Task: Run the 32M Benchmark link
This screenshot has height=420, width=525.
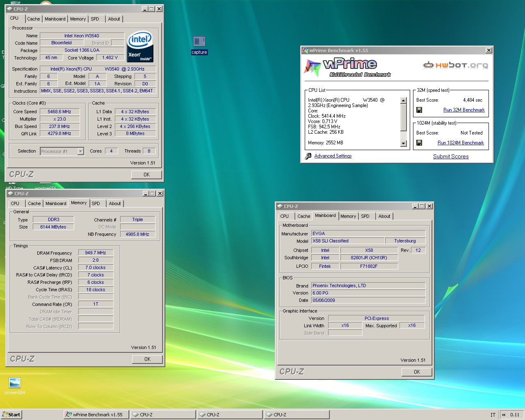Action: (464, 110)
